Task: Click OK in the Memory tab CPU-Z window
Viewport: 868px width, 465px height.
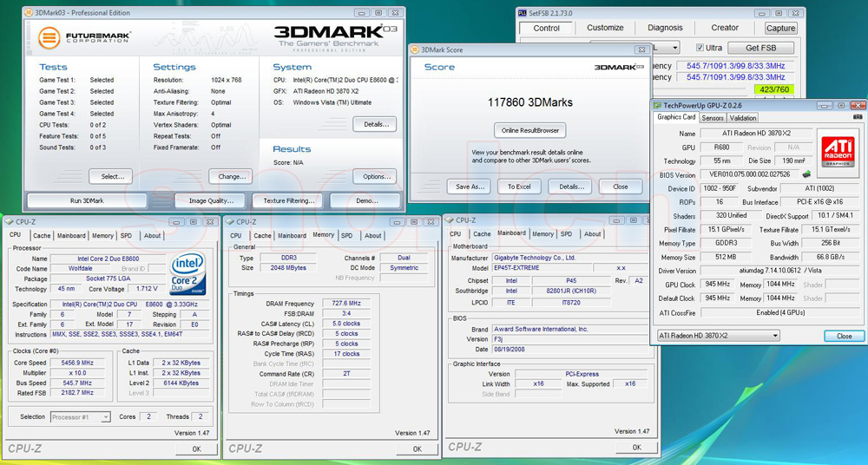Action: click(417, 449)
